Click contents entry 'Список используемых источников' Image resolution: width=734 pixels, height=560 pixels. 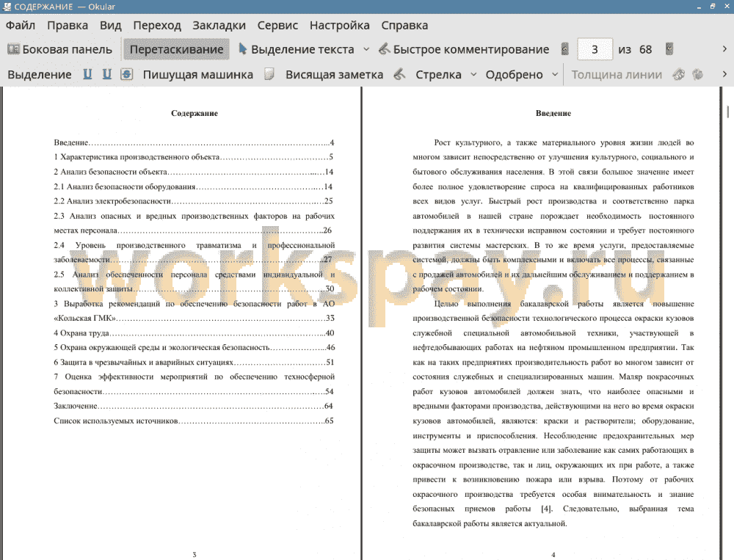point(193,421)
